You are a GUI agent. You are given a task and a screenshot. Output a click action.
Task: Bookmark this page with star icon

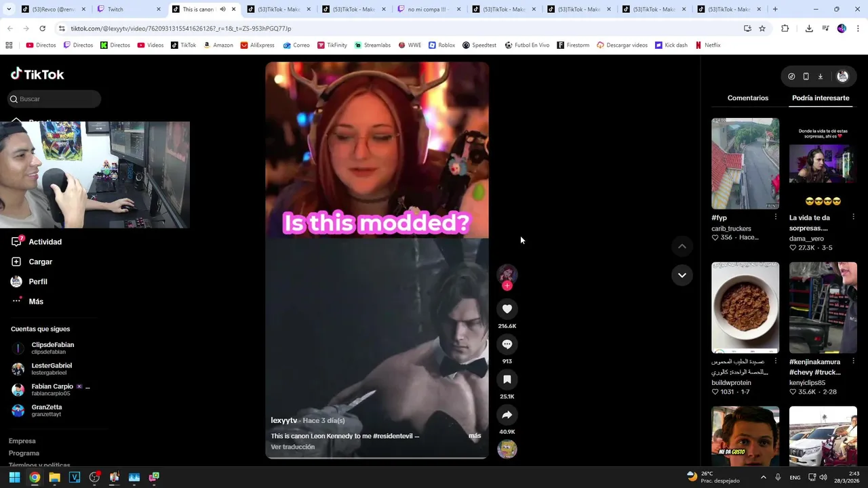coord(762,28)
